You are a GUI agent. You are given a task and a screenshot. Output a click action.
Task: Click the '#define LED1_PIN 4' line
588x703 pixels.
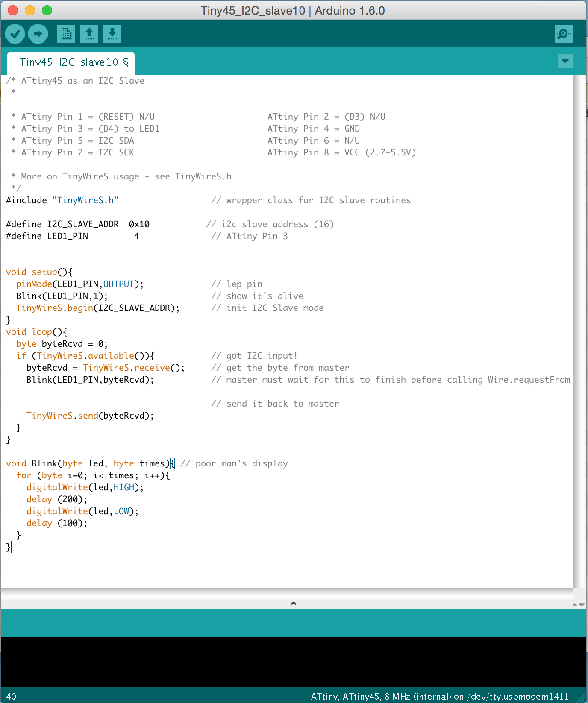coord(73,236)
